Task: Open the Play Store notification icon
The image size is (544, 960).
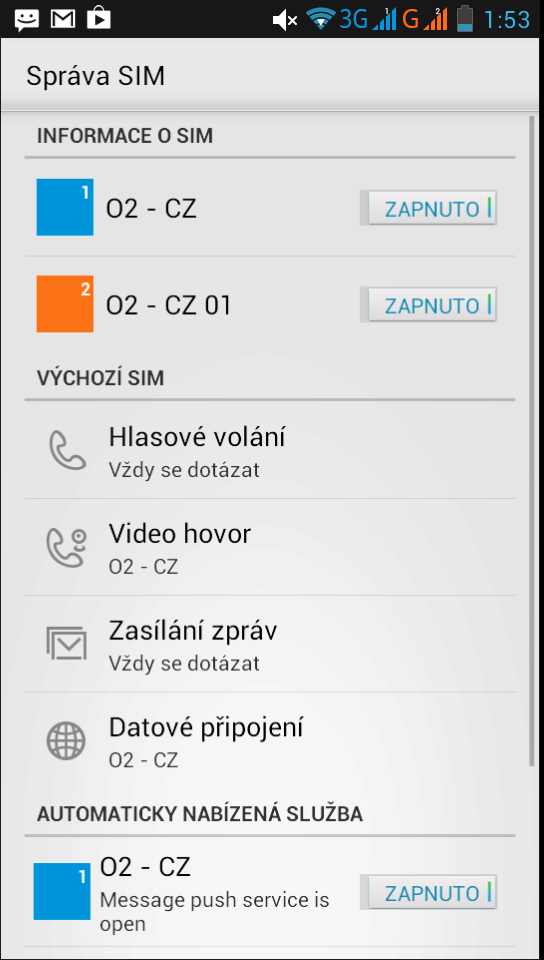Action: tap(99, 19)
